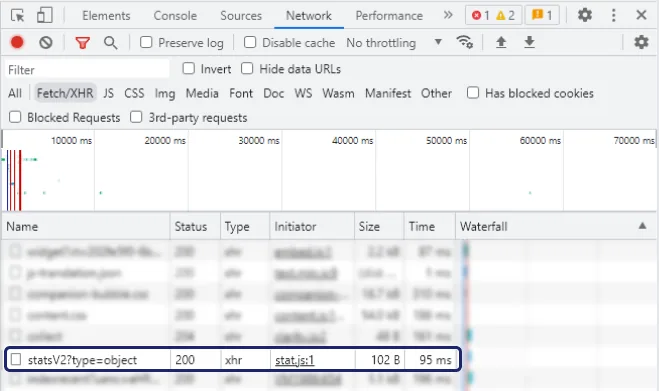The height and width of the screenshot is (391, 659).
Task: Filter requests by Wasm type
Action: point(338,93)
